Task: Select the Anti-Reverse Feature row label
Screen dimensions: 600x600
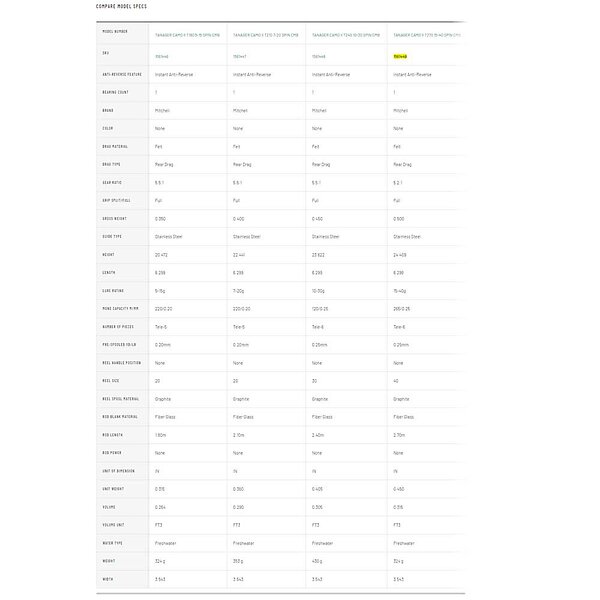Action: point(122,75)
